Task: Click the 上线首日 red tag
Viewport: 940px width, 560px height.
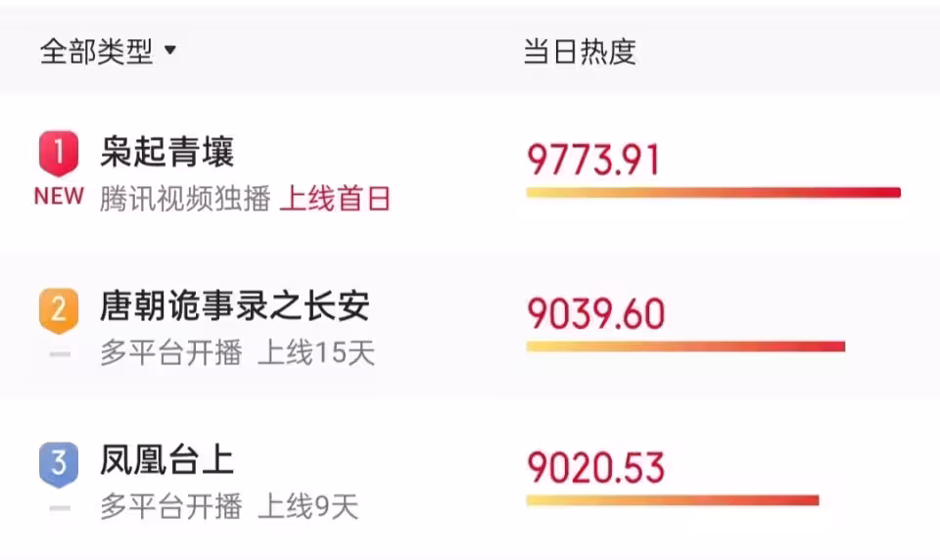Action: (x=335, y=200)
